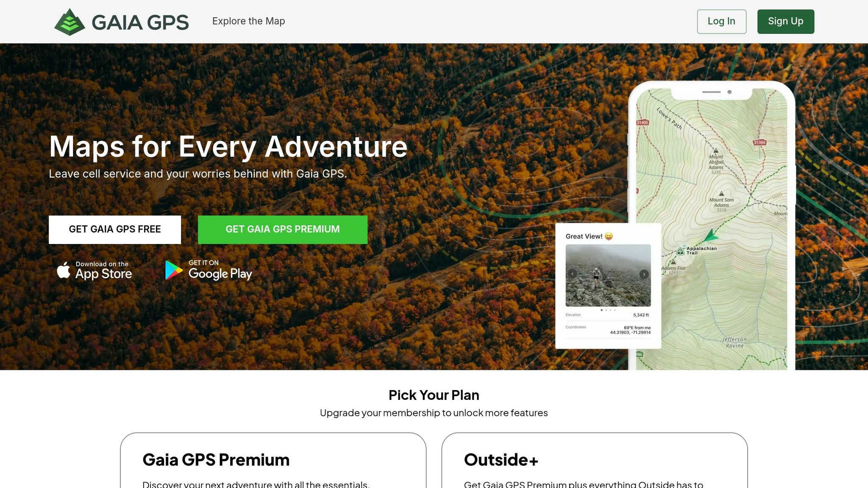Click the Mount Abigail Adams peak marker
The width and height of the screenshot is (868, 488).
(x=716, y=150)
